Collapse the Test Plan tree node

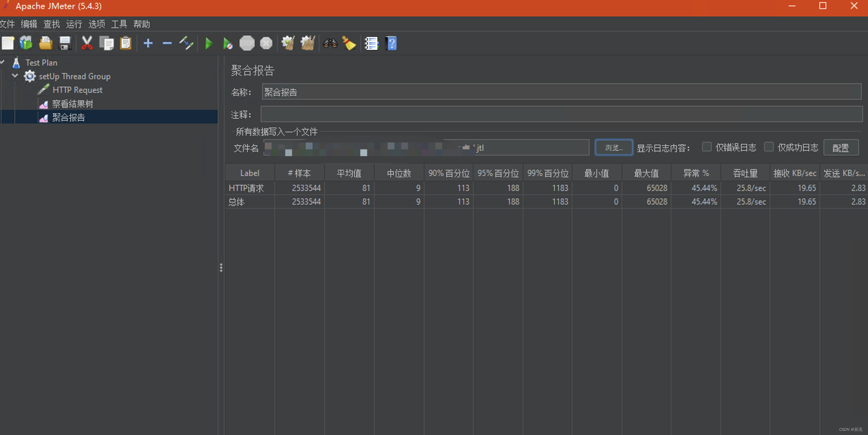3,62
